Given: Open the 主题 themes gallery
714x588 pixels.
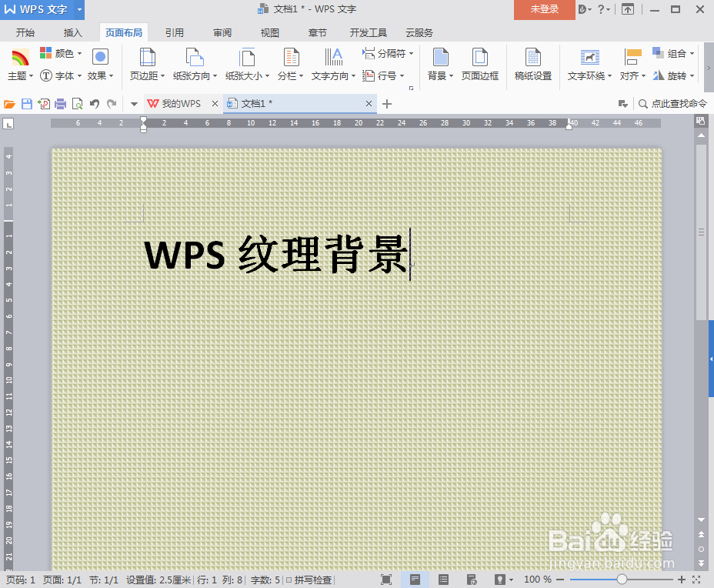Looking at the screenshot, I should coord(20,65).
